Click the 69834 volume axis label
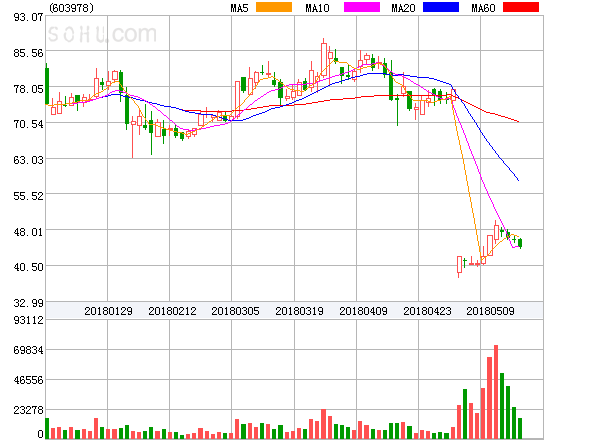 click(x=28, y=350)
